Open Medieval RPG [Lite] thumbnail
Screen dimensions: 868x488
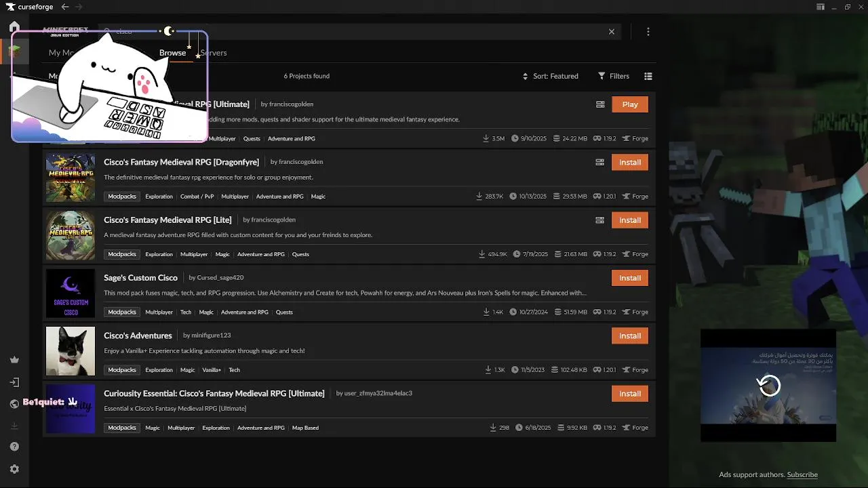tap(71, 235)
